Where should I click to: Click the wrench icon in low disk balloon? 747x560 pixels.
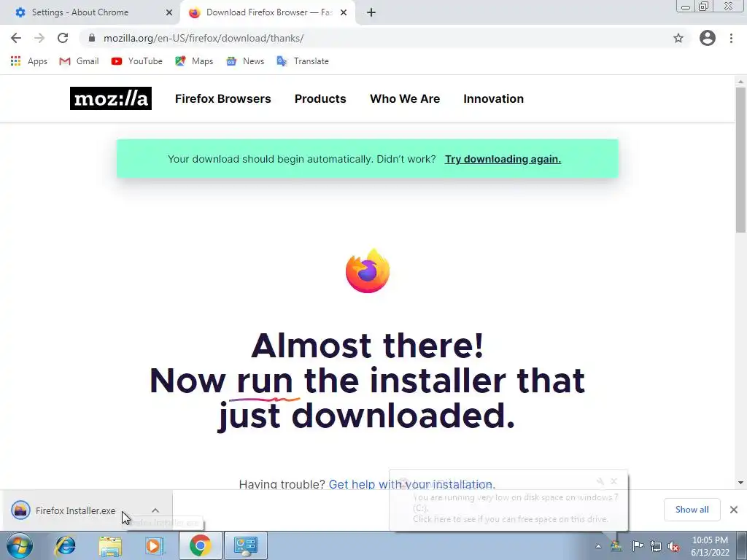coord(600,481)
